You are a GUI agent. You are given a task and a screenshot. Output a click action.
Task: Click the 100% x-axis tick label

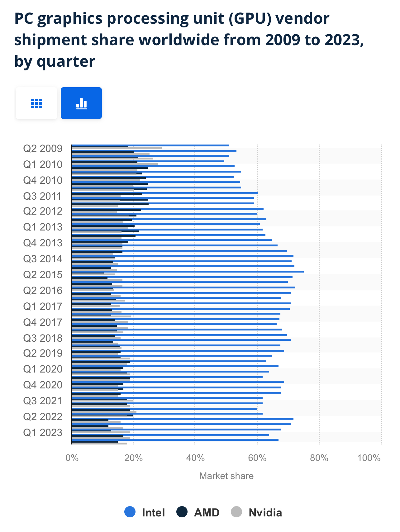(369, 458)
